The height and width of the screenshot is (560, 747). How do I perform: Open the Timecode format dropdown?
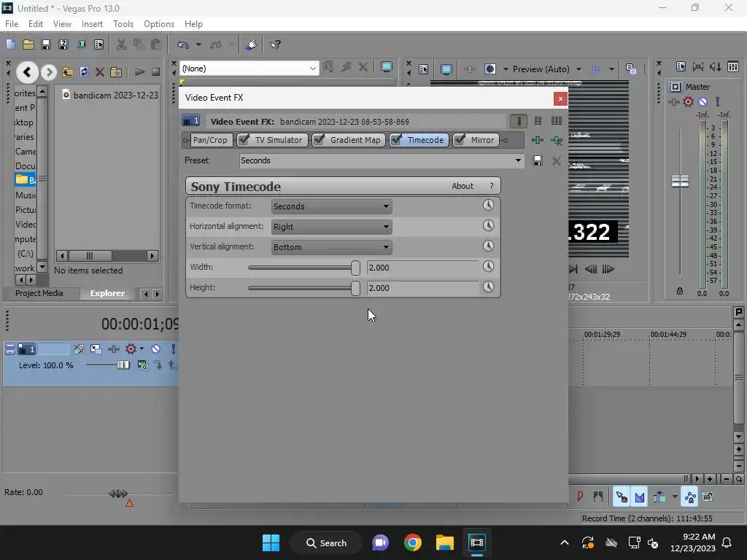click(x=332, y=206)
